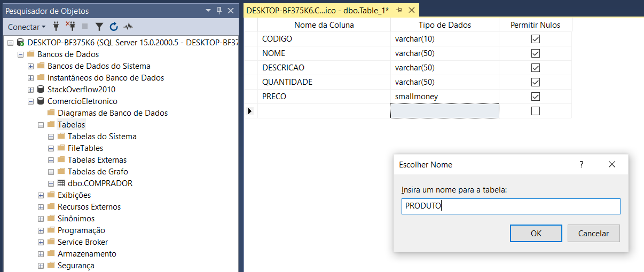This screenshot has width=644, height=272.
Task: Click the Filter funnel icon in Object Explorer
Action: 99,26
